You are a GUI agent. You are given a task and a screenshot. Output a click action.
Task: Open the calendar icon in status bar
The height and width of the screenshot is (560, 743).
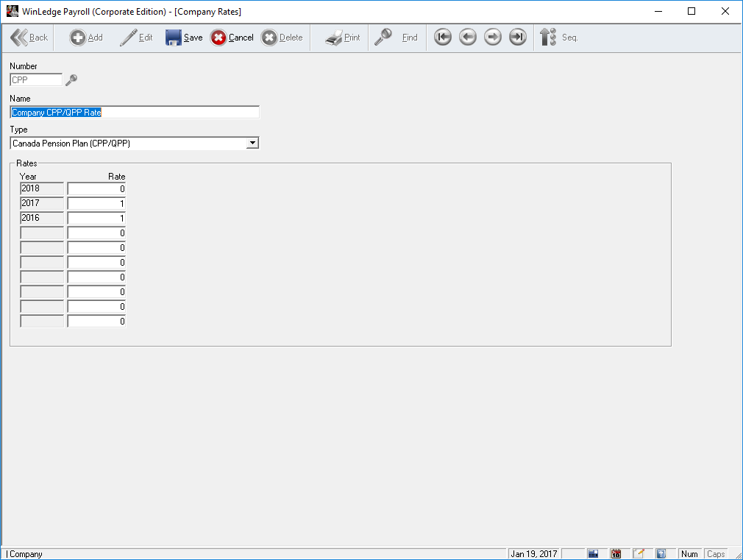616,553
